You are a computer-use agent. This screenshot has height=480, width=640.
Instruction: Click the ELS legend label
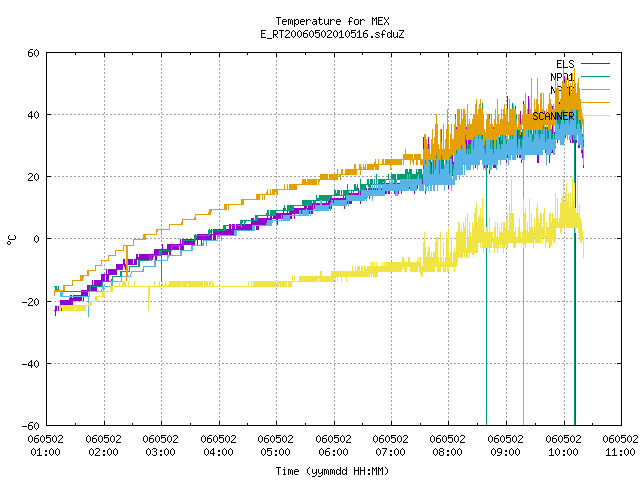tap(565, 64)
